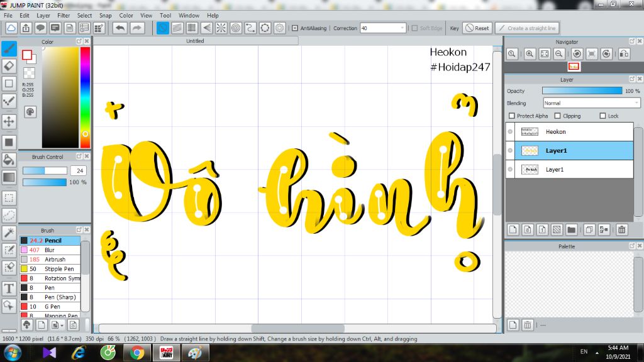The image size is (644, 362).
Task: Open the brush add dropdown arrow
Action: tap(62, 326)
